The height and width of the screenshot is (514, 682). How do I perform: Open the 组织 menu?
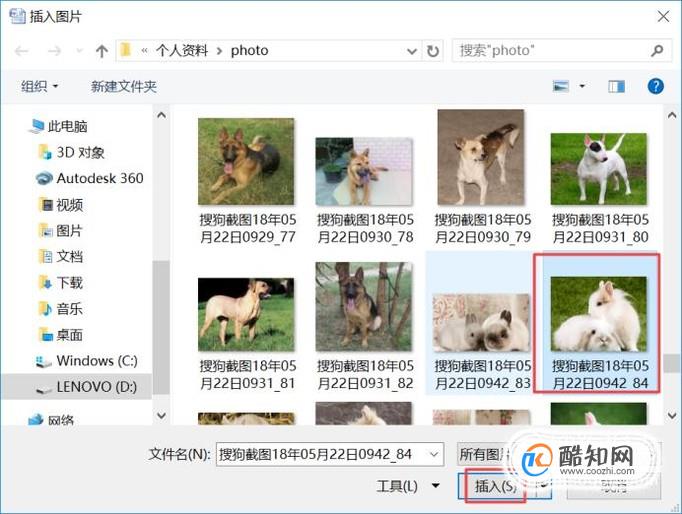(x=39, y=86)
